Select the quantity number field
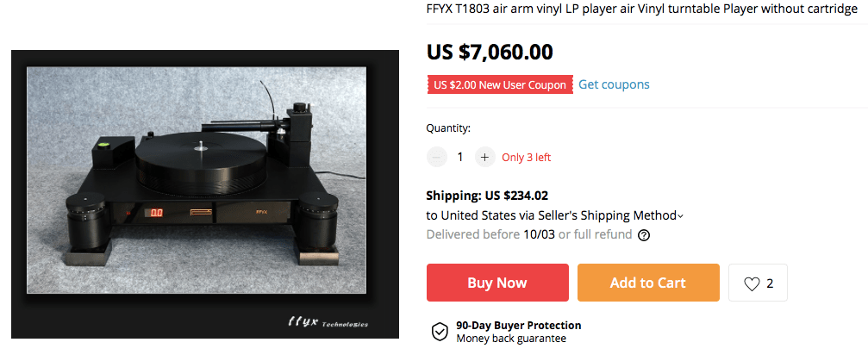The height and width of the screenshot is (361, 868). (x=460, y=157)
